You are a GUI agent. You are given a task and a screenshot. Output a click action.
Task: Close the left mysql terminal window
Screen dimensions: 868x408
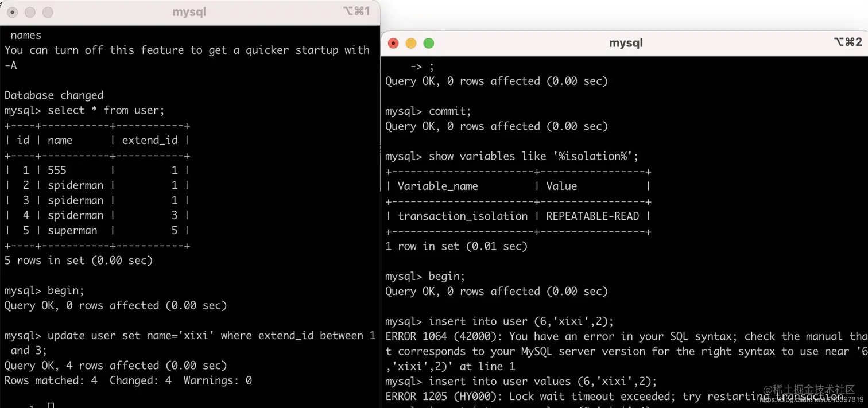pos(12,12)
